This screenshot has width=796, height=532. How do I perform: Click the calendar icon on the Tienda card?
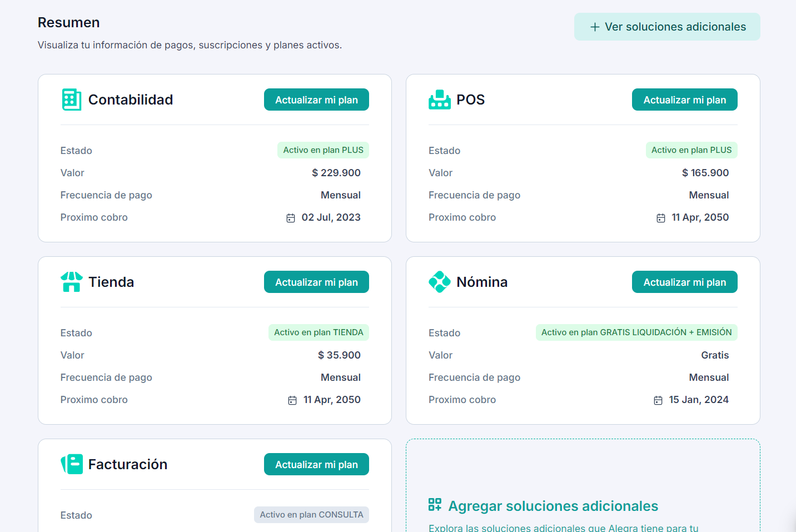pyautogui.click(x=292, y=400)
